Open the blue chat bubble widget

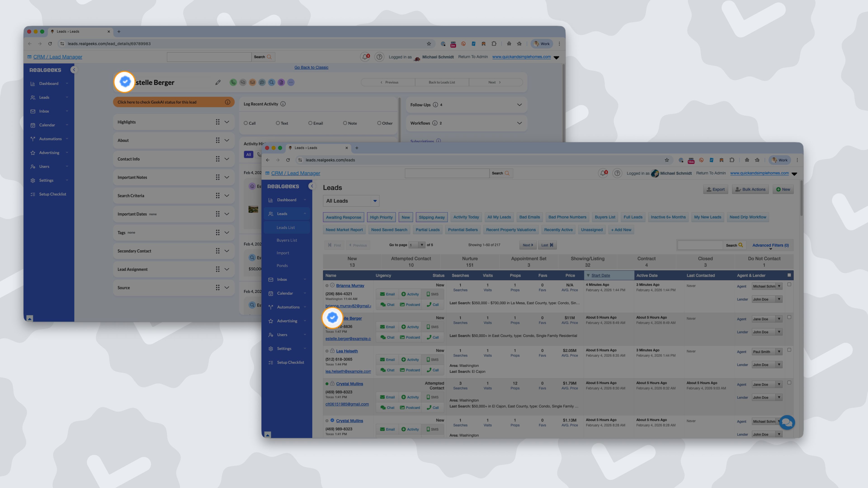787,422
